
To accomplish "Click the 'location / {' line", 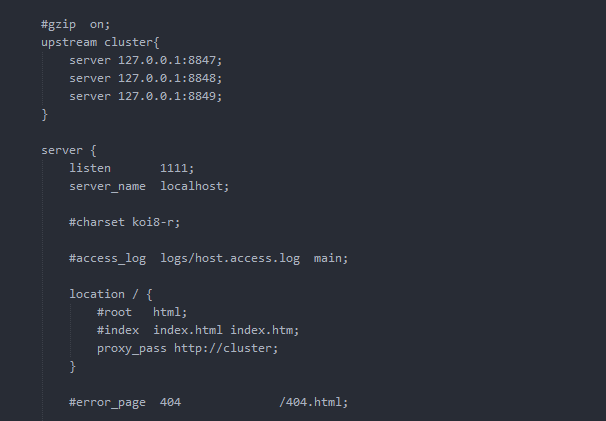I will pos(111,294).
